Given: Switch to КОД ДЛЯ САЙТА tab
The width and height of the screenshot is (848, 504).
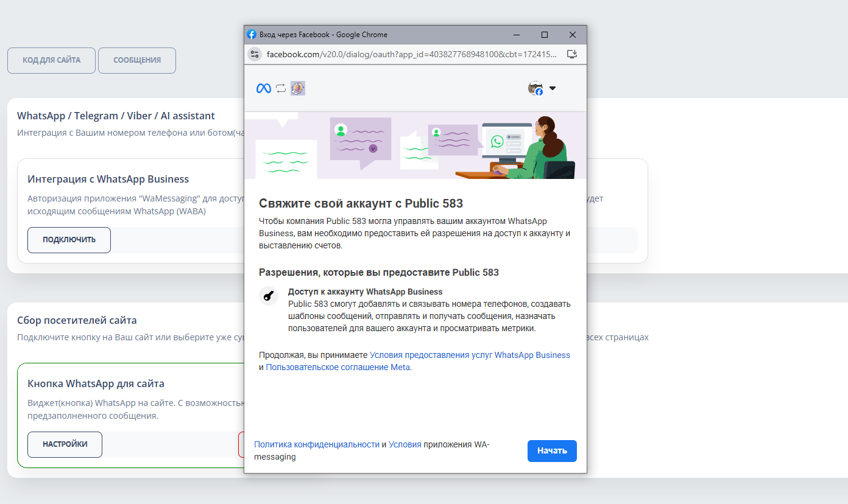Looking at the screenshot, I should pyautogui.click(x=51, y=60).
